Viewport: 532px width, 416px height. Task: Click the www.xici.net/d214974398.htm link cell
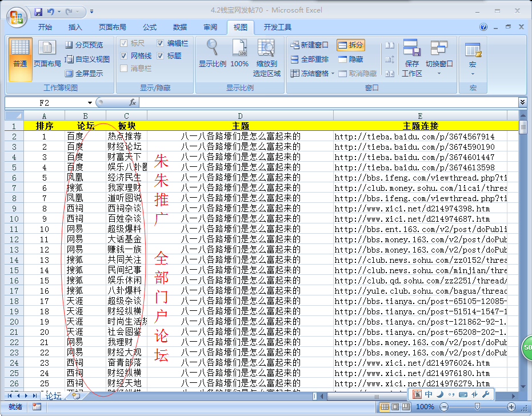tap(420, 209)
